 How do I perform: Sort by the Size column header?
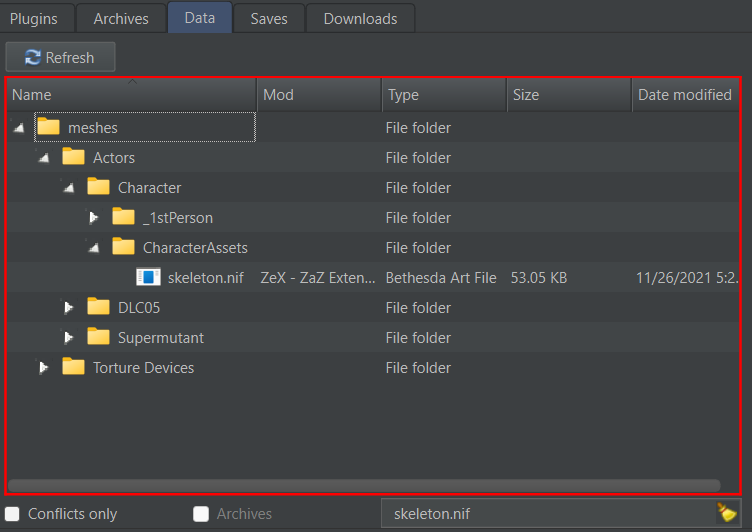click(x=569, y=95)
